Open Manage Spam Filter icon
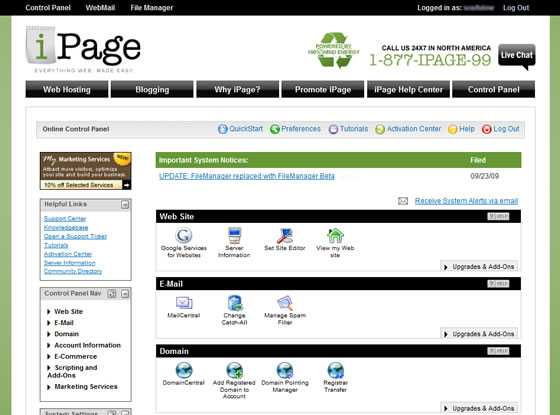The height and width of the screenshot is (415, 560). click(285, 303)
